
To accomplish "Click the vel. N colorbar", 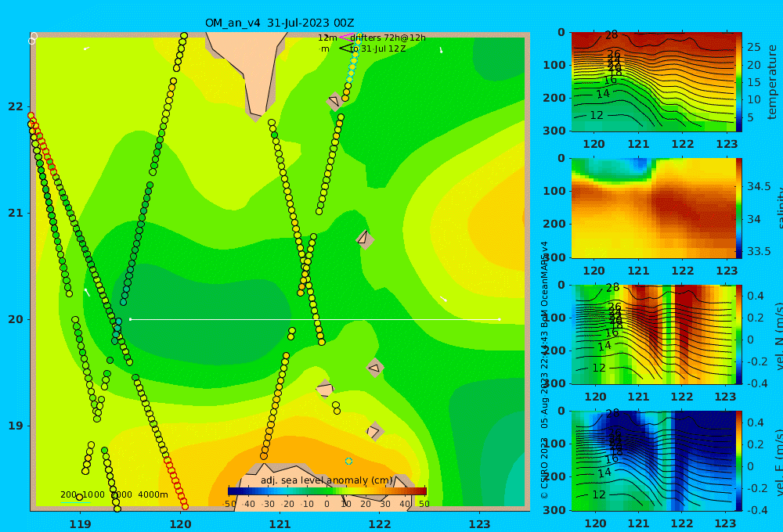I will click(x=739, y=334).
